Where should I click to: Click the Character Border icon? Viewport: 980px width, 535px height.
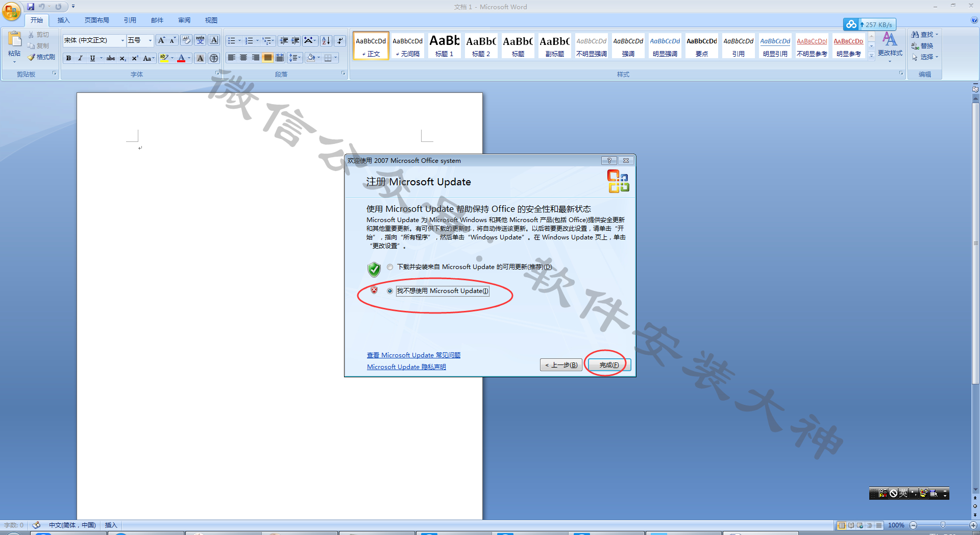(214, 40)
